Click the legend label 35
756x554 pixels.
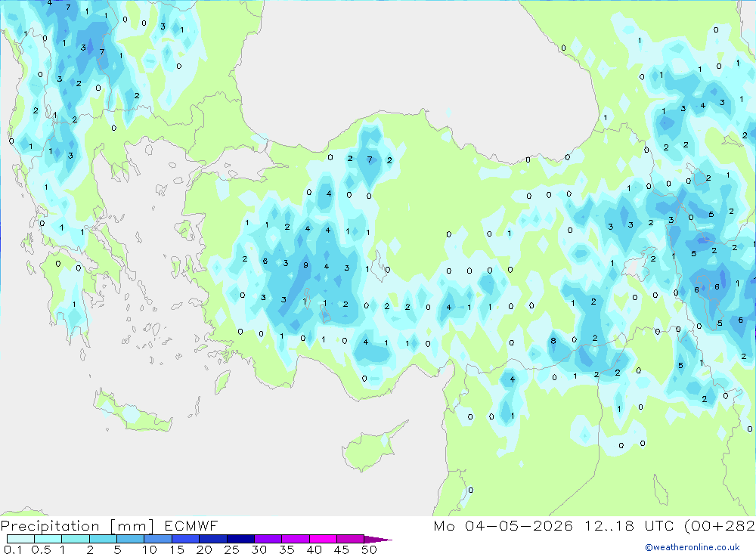287,549
